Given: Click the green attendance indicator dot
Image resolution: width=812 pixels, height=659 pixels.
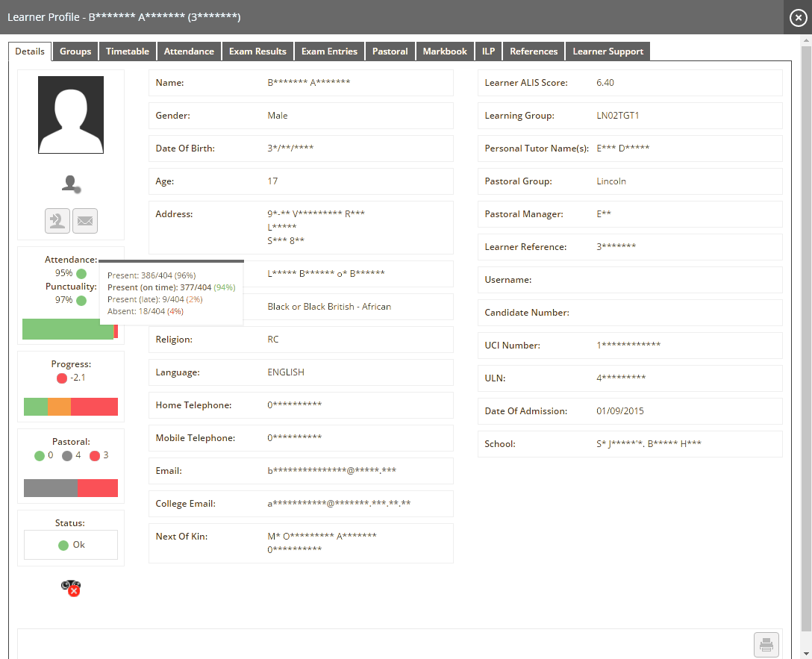Looking at the screenshot, I should click(81, 273).
